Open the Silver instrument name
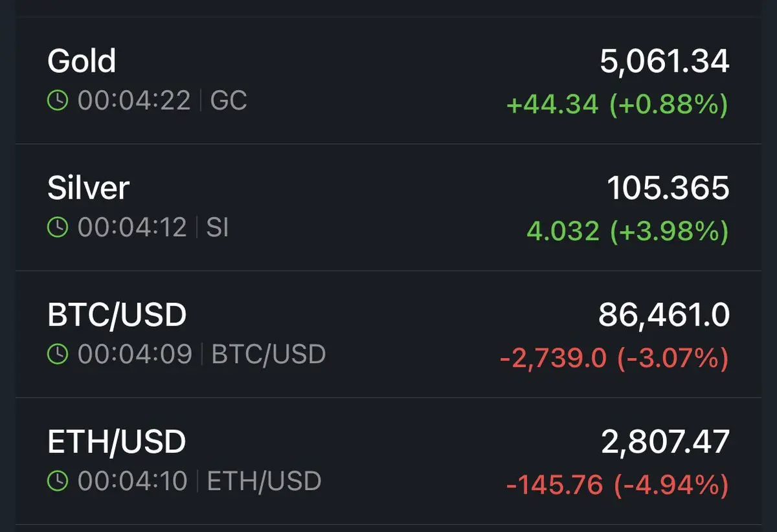 (x=89, y=188)
